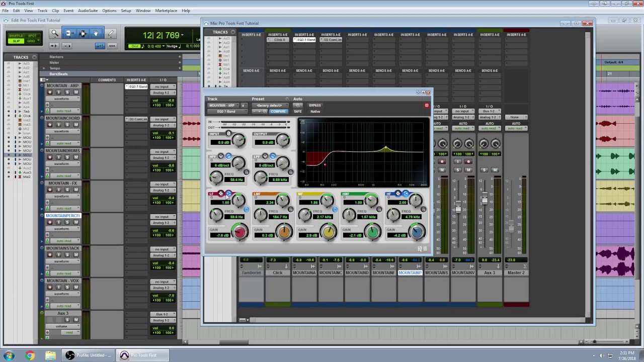Open MOUNTAINCHORD Analog 1-2 output selector
Screen dimensions: 644x362
pyautogui.click(x=164, y=125)
